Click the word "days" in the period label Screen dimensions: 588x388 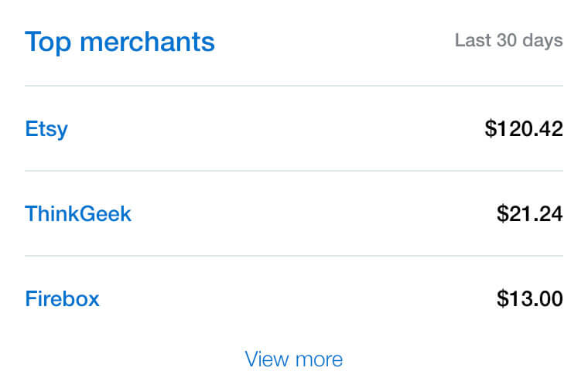tap(543, 40)
